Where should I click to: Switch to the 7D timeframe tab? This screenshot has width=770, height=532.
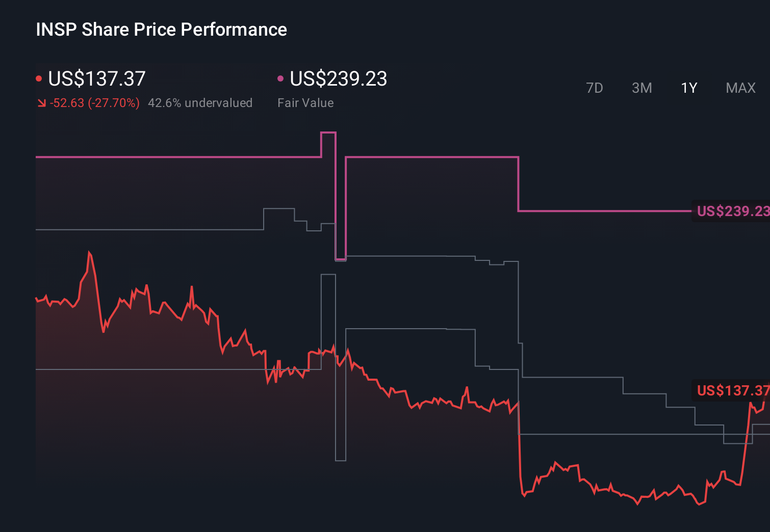coord(595,88)
